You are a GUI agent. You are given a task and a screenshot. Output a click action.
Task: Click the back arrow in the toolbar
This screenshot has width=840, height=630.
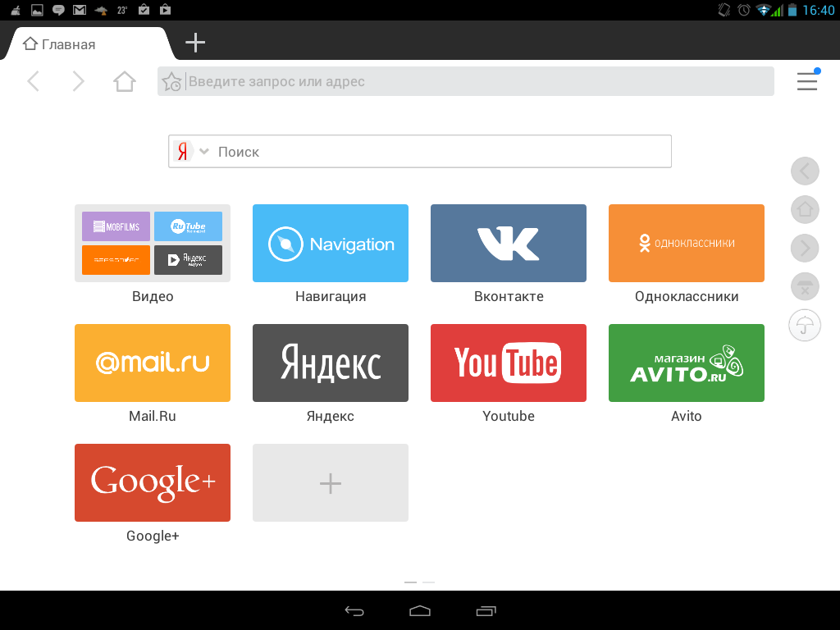point(34,81)
